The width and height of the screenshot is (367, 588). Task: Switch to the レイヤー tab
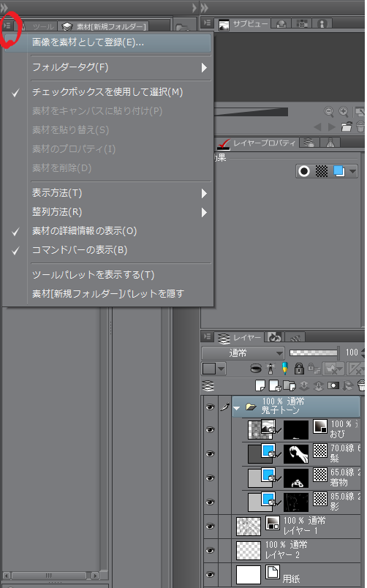(x=241, y=337)
